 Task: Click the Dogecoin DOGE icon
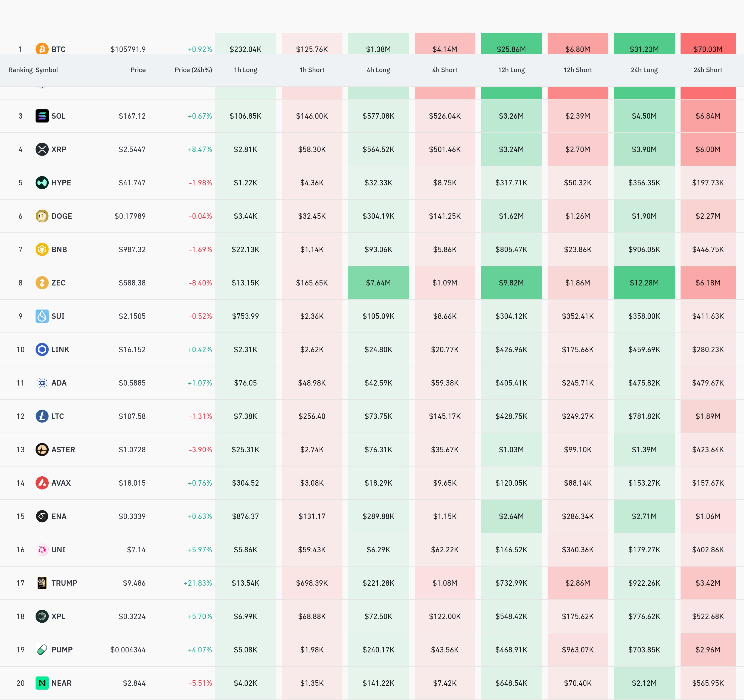pyautogui.click(x=42, y=216)
